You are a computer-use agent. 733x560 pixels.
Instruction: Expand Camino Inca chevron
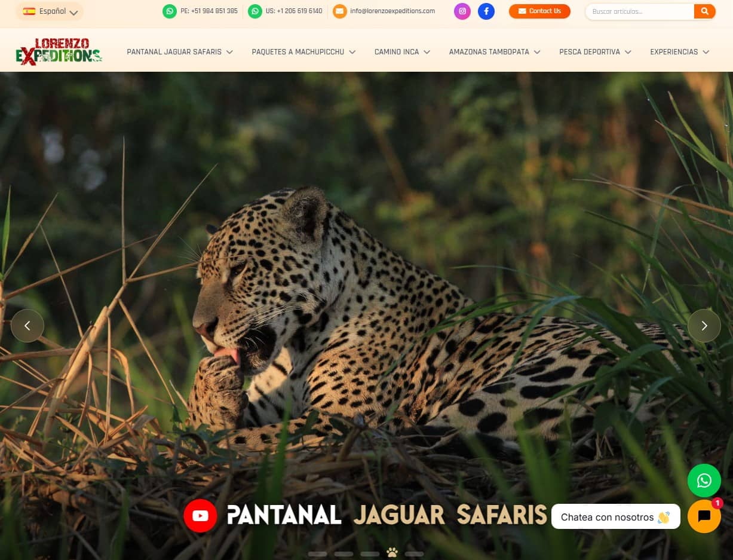coord(427,53)
